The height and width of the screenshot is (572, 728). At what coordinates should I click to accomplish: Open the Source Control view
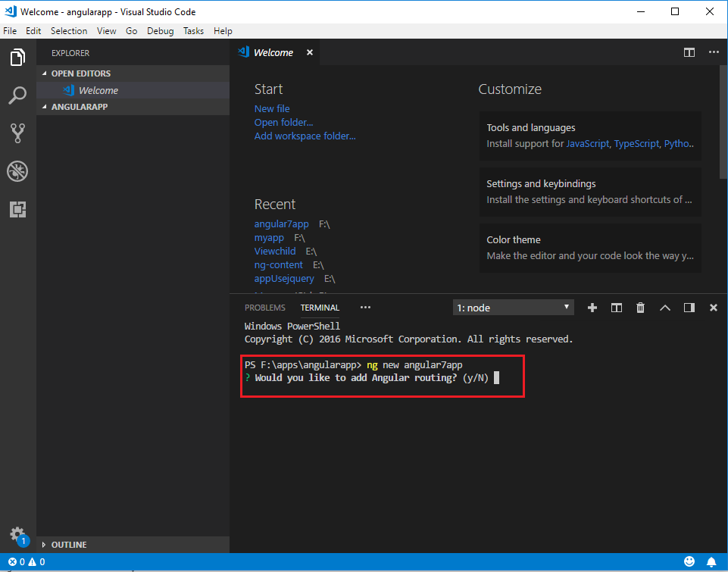point(17,133)
